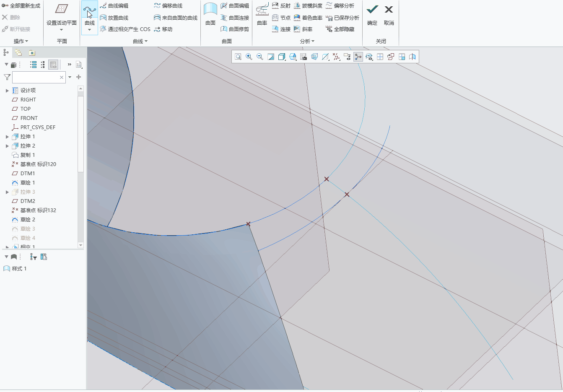Select the 设置活动平面 tool icon

pos(62,9)
